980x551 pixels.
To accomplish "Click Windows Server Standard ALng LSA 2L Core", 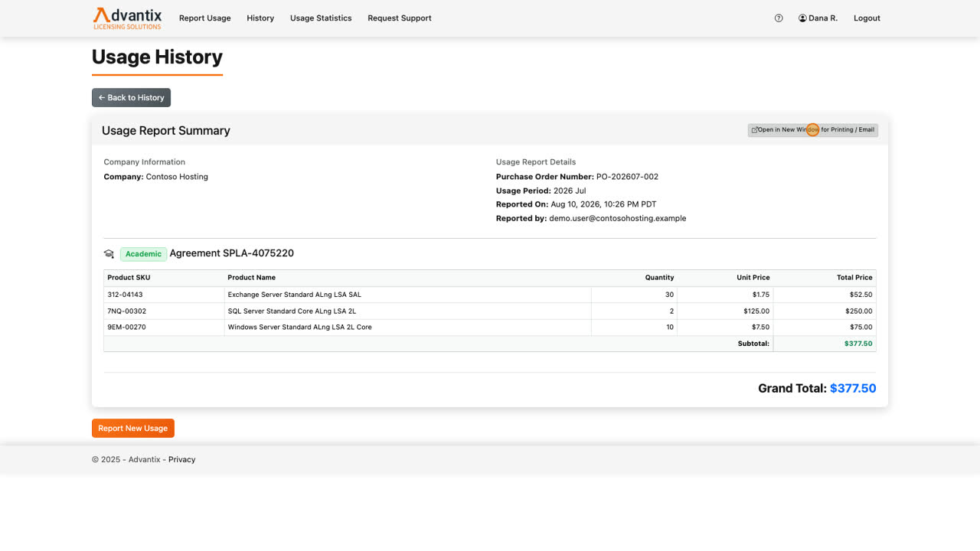I will pos(299,328).
